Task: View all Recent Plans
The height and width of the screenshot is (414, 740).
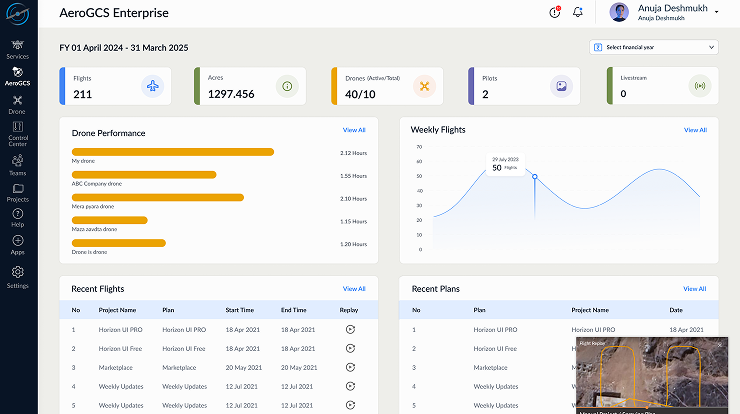Action: pyautogui.click(x=695, y=288)
